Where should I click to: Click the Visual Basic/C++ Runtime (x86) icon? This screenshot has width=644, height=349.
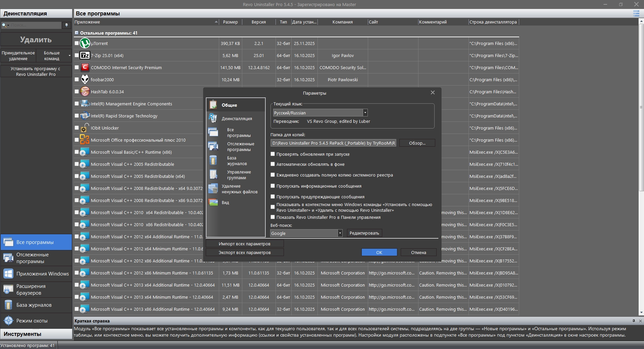point(85,152)
